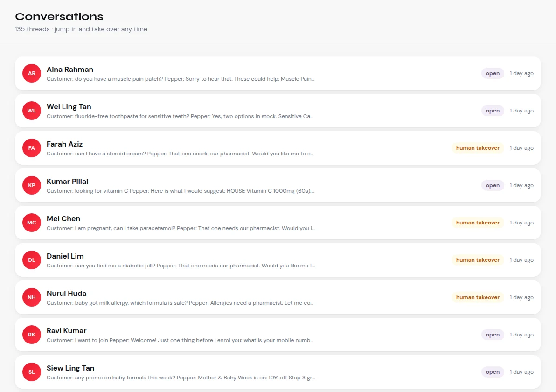This screenshot has width=556, height=392.
Task: Click '1 day ago' on Daniel Lim's row
Action: [x=521, y=260]
